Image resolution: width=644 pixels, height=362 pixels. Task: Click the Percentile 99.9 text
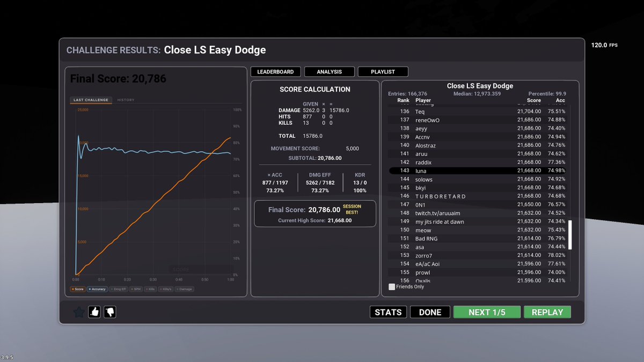coord(547,94)
